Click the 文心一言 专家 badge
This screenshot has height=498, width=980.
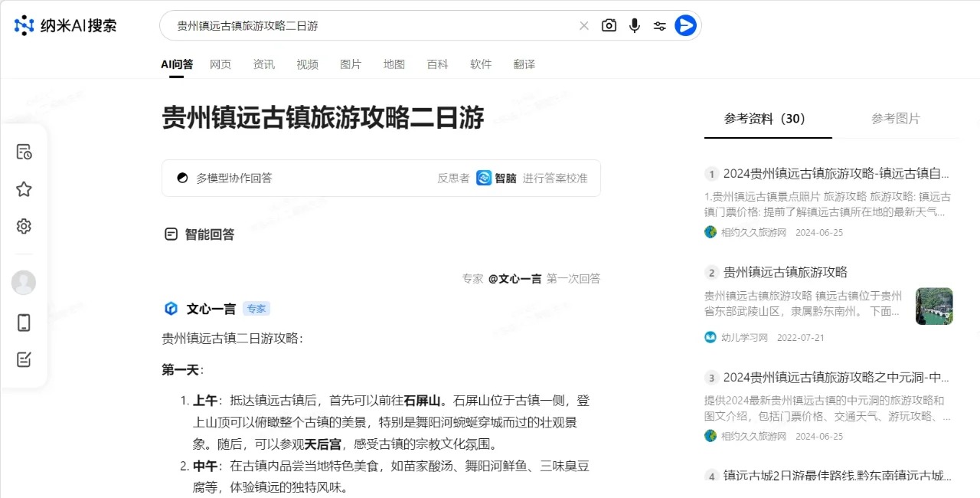click(x=256, y=308)
